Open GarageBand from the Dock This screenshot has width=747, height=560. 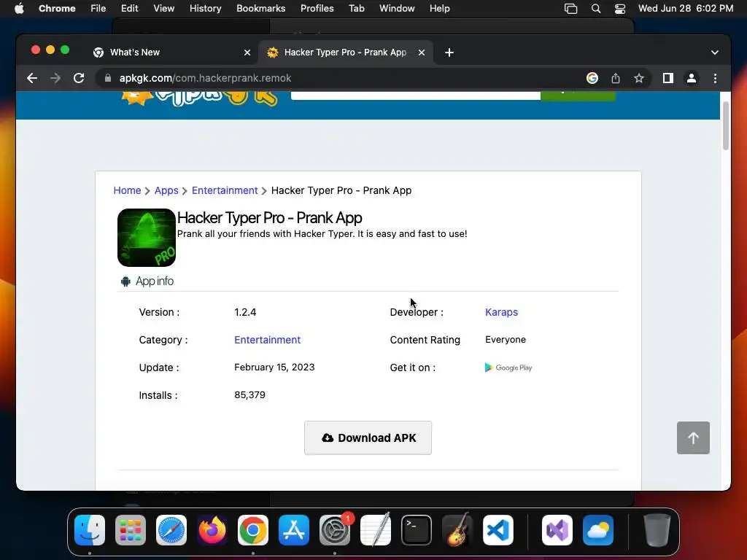pyautogui.click(x=457, y=530)
